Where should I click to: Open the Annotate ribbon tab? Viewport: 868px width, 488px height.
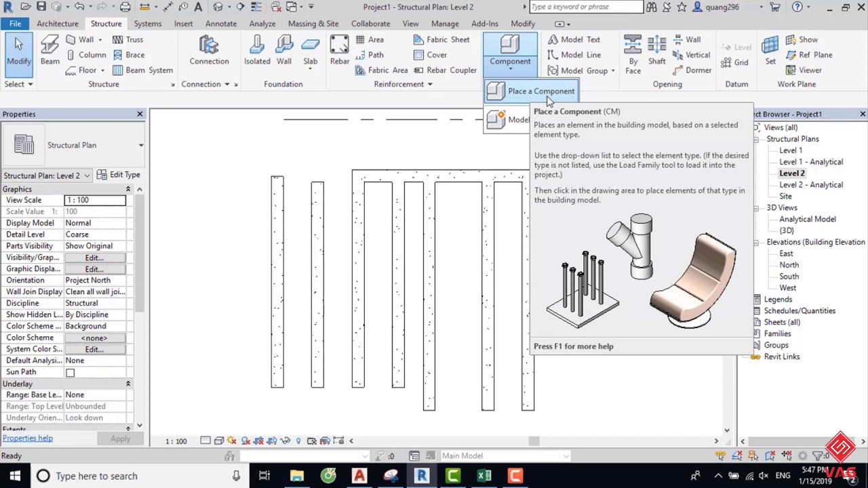coord(221,24)
